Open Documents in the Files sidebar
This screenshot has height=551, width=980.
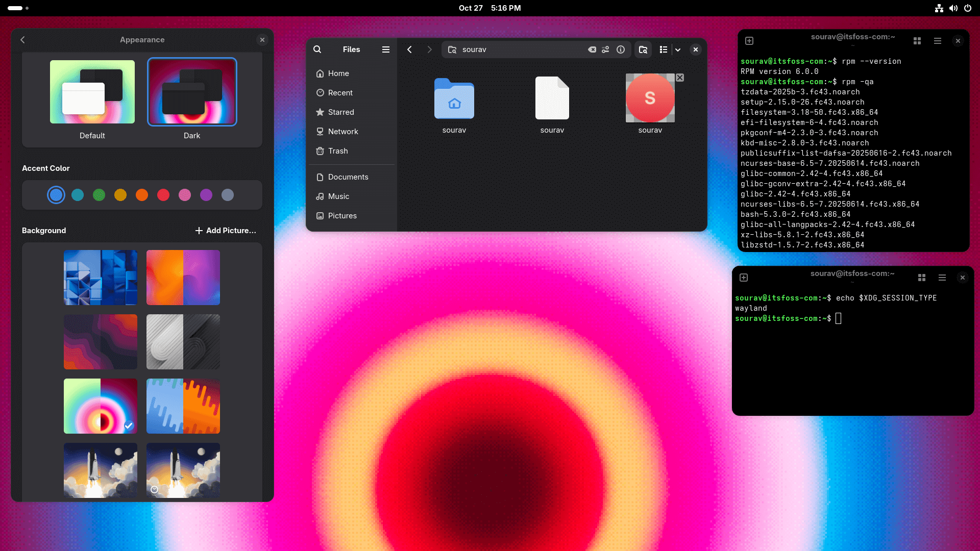pos(348,177)
